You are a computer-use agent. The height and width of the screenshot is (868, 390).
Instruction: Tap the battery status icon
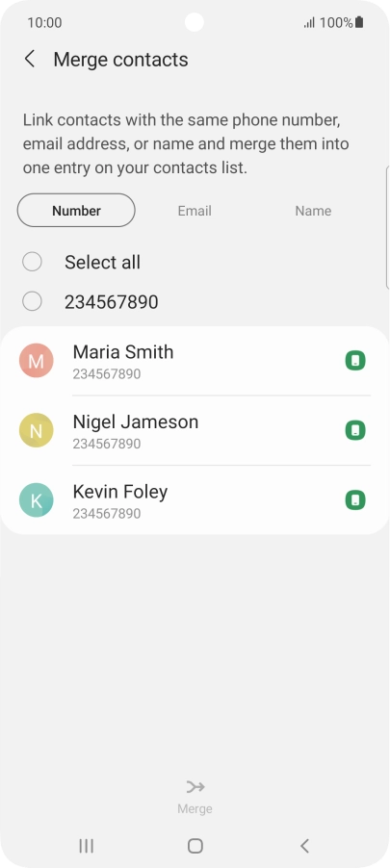[x=359, y=22]
